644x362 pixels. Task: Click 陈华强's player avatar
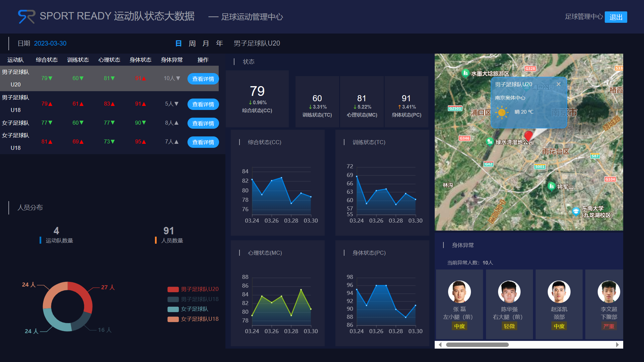(x=509, y=292)
